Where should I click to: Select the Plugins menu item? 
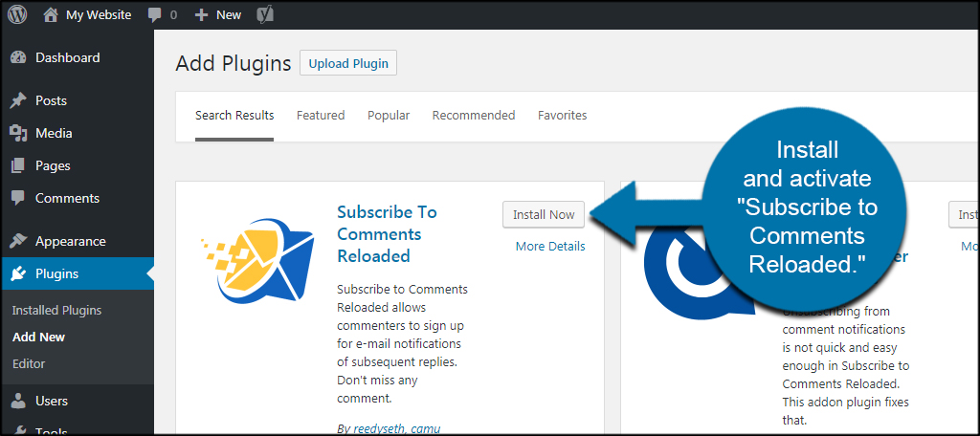(77, 273)
